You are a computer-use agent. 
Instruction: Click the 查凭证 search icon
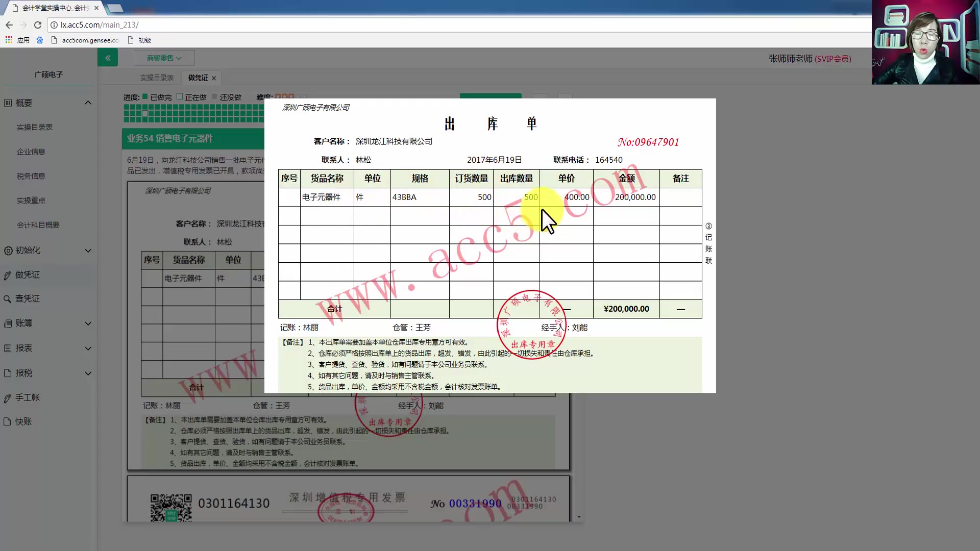8,299
